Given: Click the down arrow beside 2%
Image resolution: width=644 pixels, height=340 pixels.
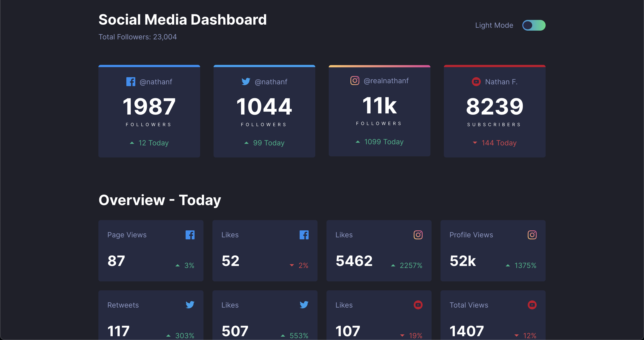Looking at the screenshot, I should coord(292,266).
